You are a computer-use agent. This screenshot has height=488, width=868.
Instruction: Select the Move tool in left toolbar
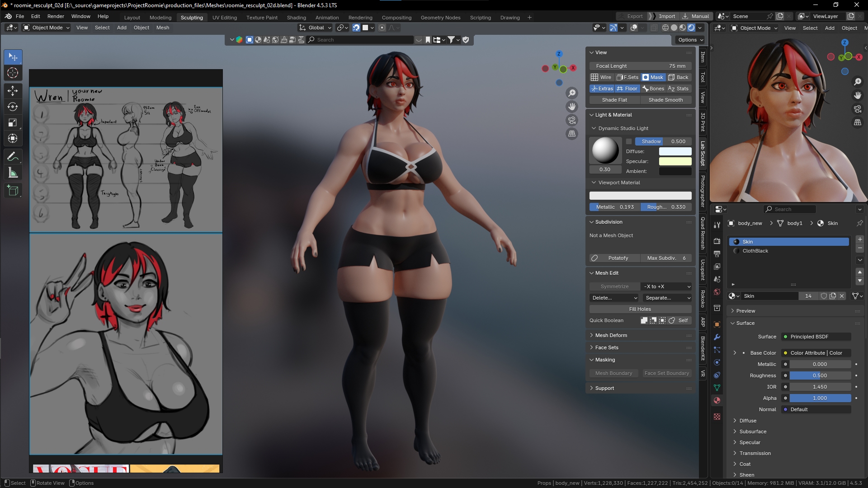click(x=13, y=90)
